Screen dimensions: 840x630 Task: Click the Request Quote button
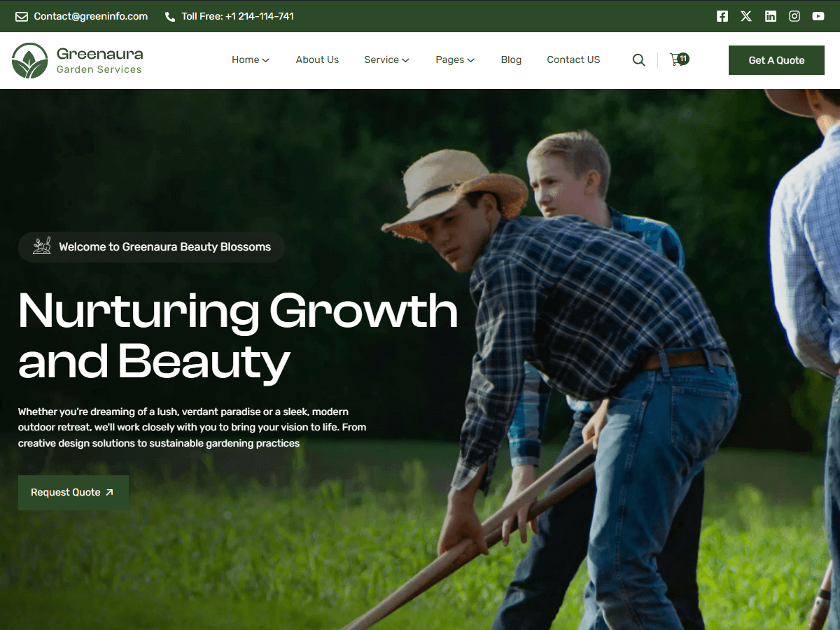click(73, 492)
